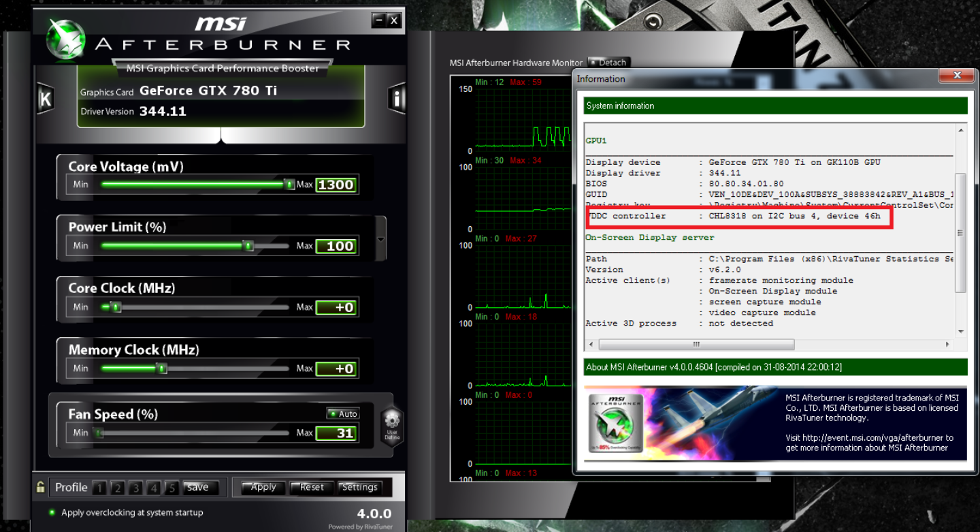The image size is (980, 532).
Task: Minimize the Afterburner main window
Action: tap(379, 20)
